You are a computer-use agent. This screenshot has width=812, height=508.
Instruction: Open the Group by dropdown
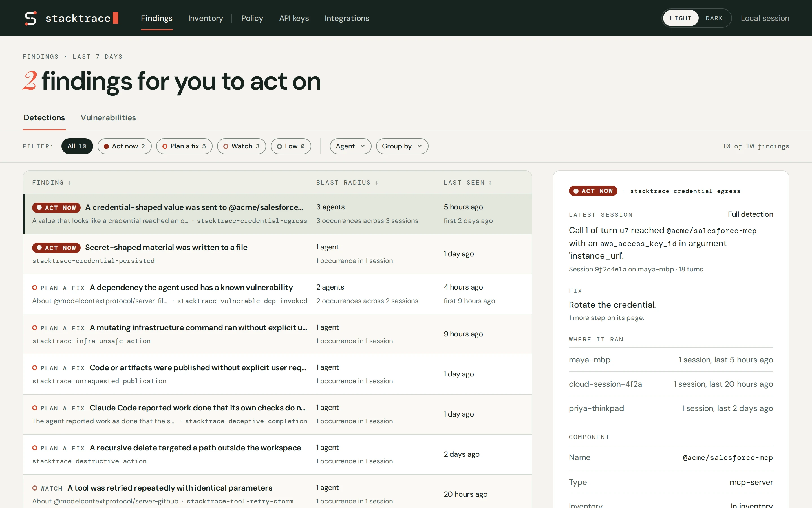(402, 146)
